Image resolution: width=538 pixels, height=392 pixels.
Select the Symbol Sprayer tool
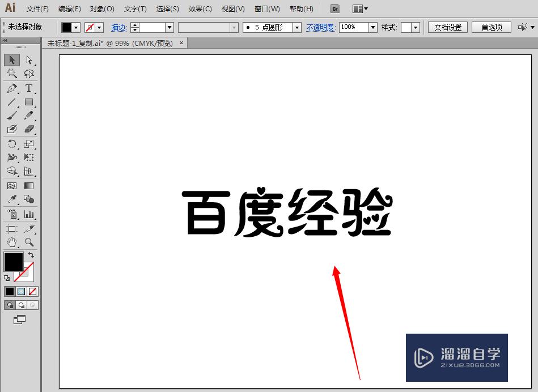(x=12, y=214)
